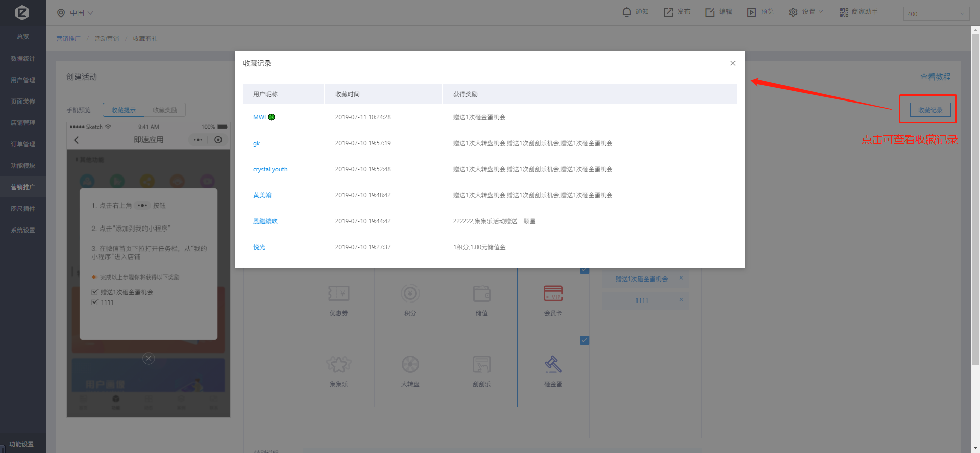Screen dimensions: 980x453
Task: Open 功能模块 sidebar item
Action: tap(23, 166)
